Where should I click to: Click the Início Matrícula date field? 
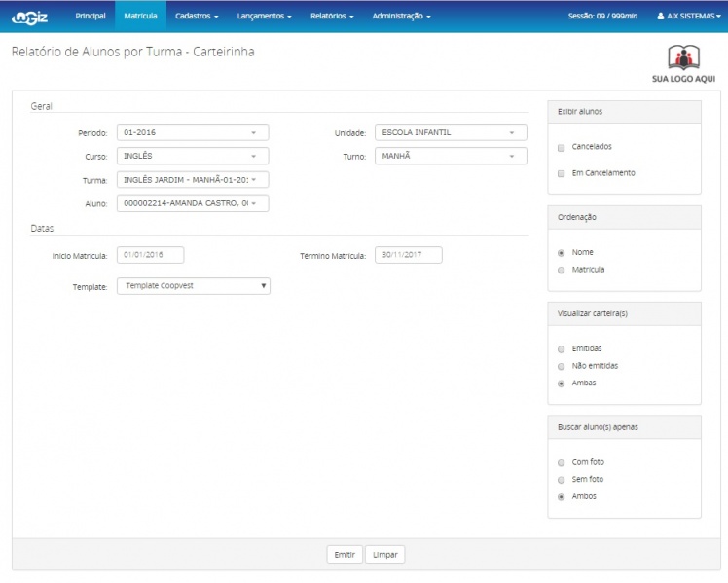tap(150, 255)
